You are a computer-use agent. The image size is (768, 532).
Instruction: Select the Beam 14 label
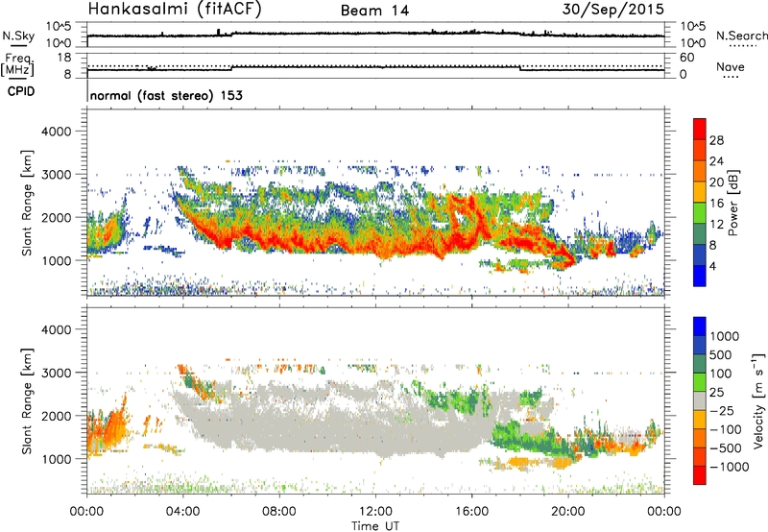374,11
